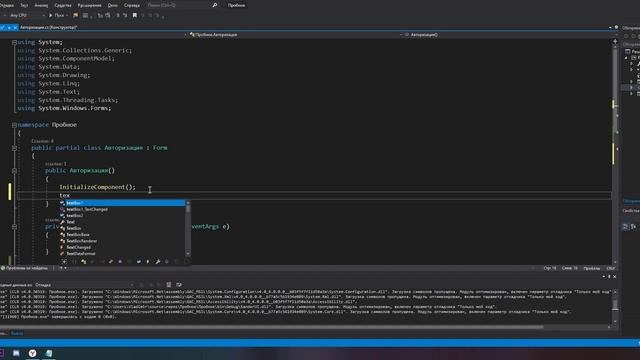Collapse the namespace Пробное block
The width and height of the screenshot is (640, 360).
[14, 125]
